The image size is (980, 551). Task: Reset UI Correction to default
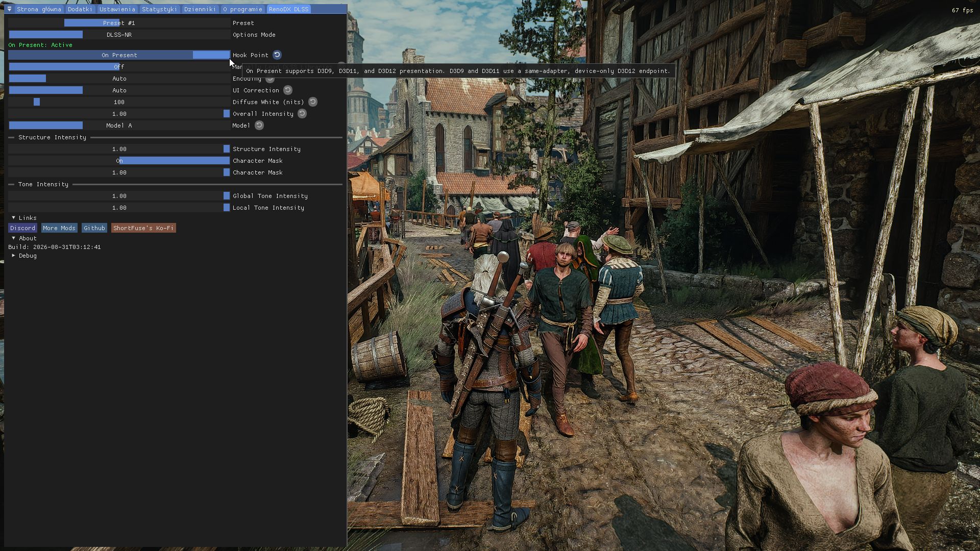pos(288,90)
